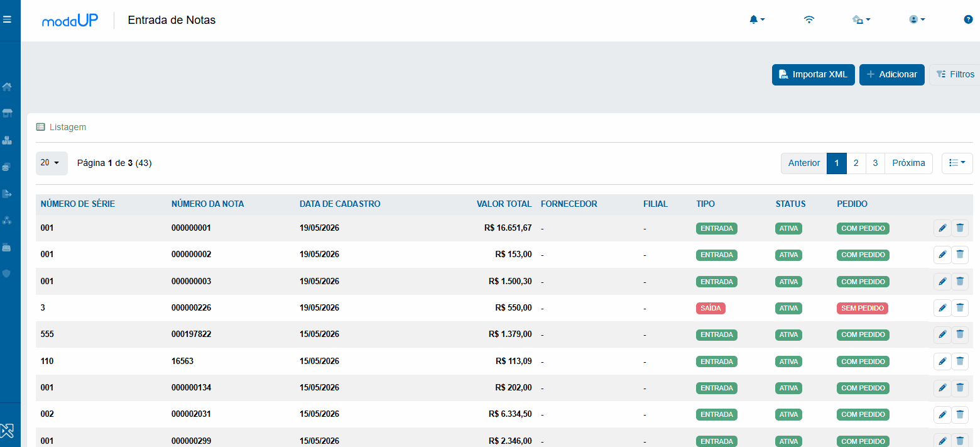Edit nota 000002031 with the pencil icon
This screenshot has width=980, height=447.
click(x=942, y=415)
